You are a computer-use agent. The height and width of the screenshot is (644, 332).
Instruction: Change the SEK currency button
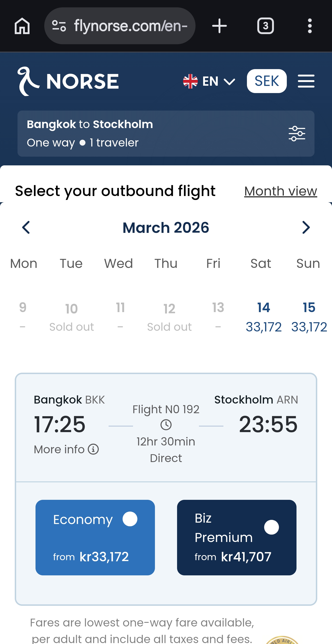[x=267, y=81]
